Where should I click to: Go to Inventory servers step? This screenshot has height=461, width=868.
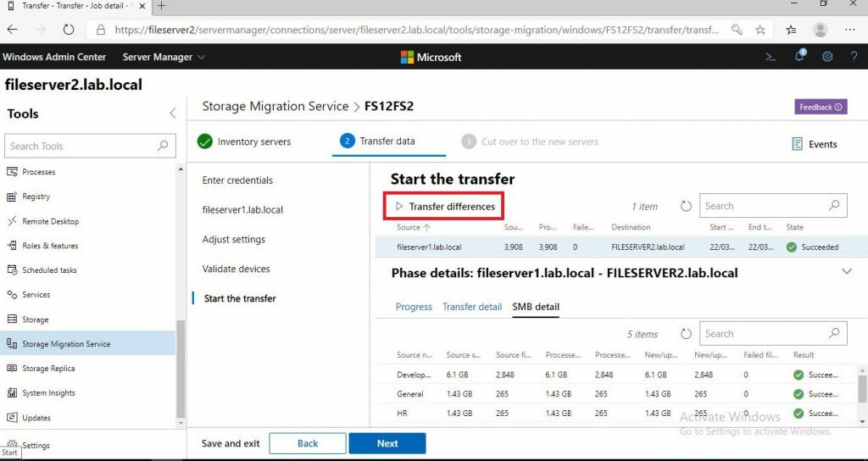click(x=244, y=142)
